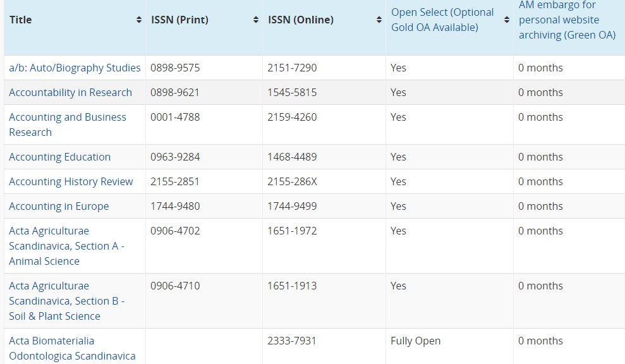The height and width of the screenshot is (364, 625).
Task: Select print ISSN 0906-4710
Action: coord(175,286)
